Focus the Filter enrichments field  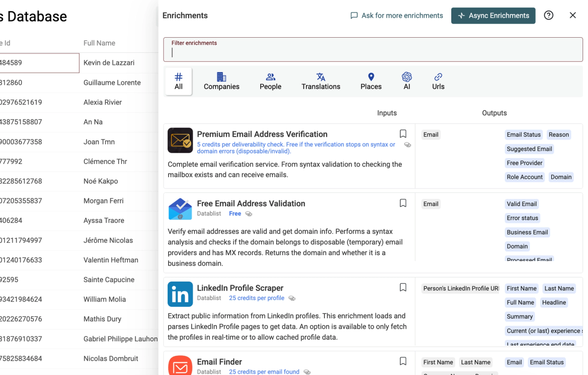[373, 49]
